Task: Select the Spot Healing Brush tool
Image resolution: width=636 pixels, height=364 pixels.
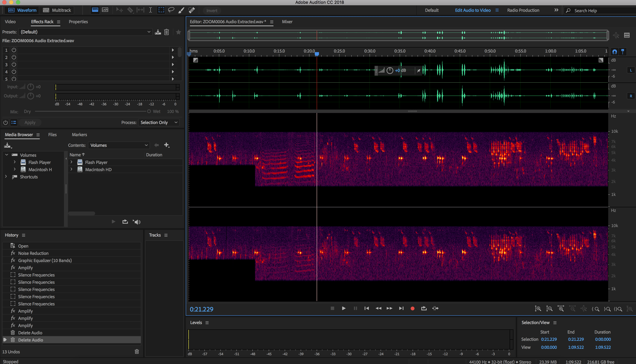Action: point(192,10)
